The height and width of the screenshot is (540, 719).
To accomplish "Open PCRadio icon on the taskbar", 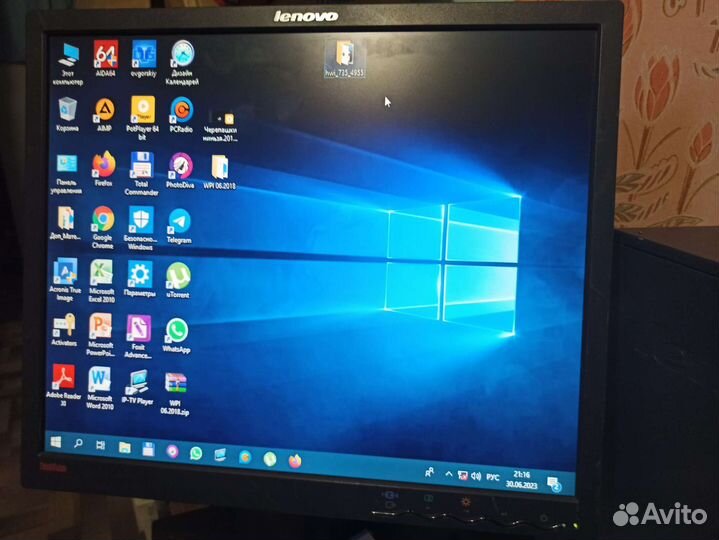I will (245, 457).
